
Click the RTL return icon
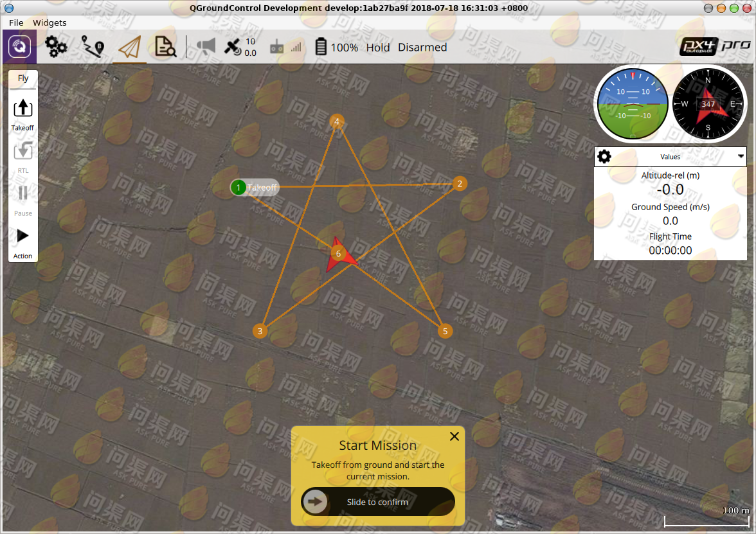tap(22, 150)
